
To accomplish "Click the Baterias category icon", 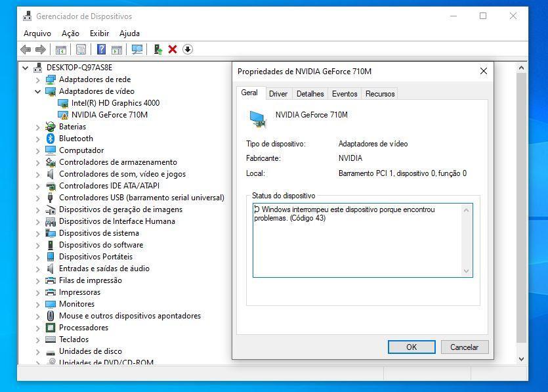I will tap(51, 127).
